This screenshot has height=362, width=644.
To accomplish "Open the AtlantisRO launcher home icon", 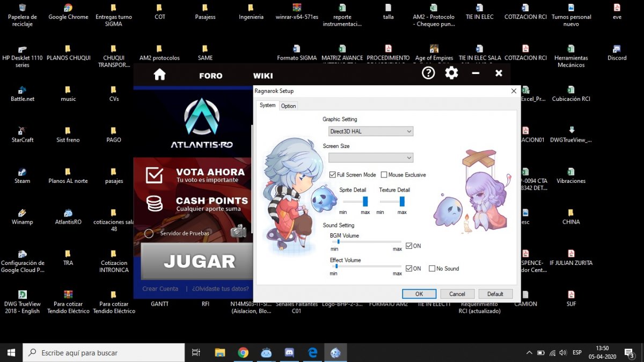I will coord(159,75).
